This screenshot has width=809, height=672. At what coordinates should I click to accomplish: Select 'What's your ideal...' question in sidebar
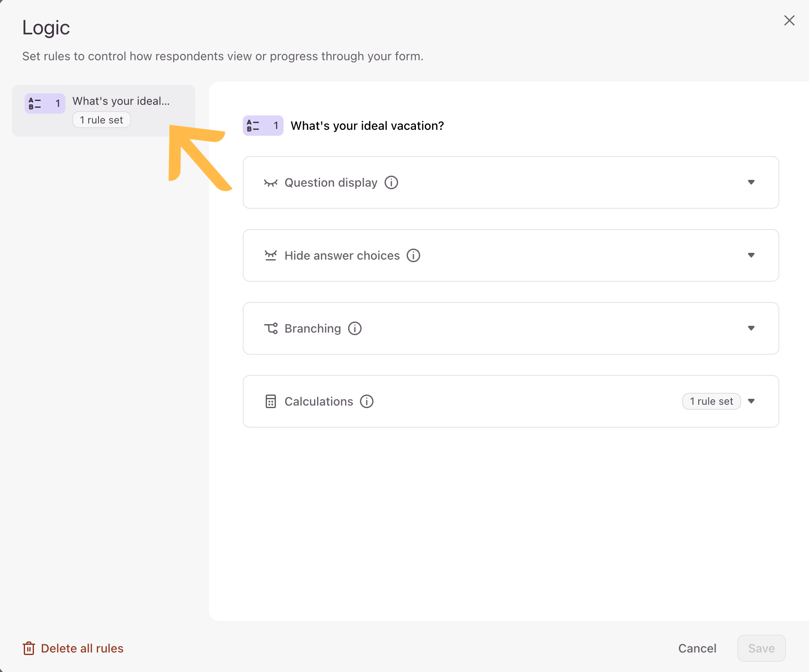coord(104,111)
